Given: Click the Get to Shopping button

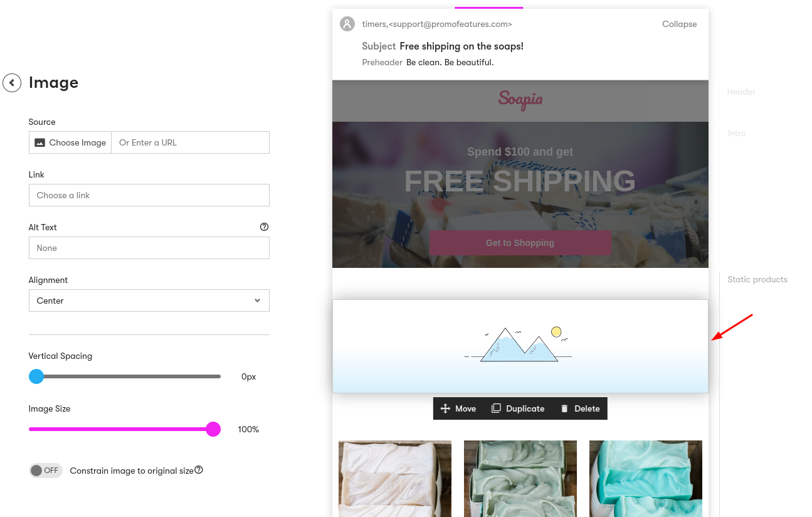Looking at the screenshot, I should pyautogui.click(x=520, y=243).
